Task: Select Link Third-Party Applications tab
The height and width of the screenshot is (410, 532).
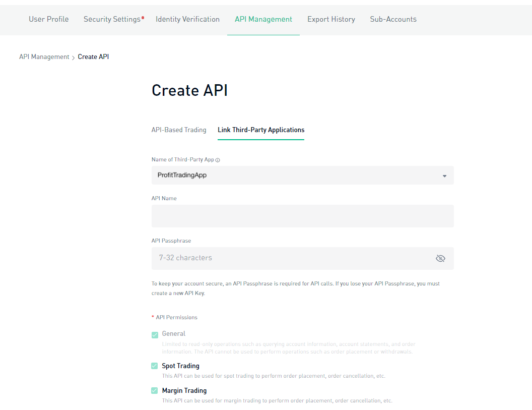Action: (x=261, y=130)
